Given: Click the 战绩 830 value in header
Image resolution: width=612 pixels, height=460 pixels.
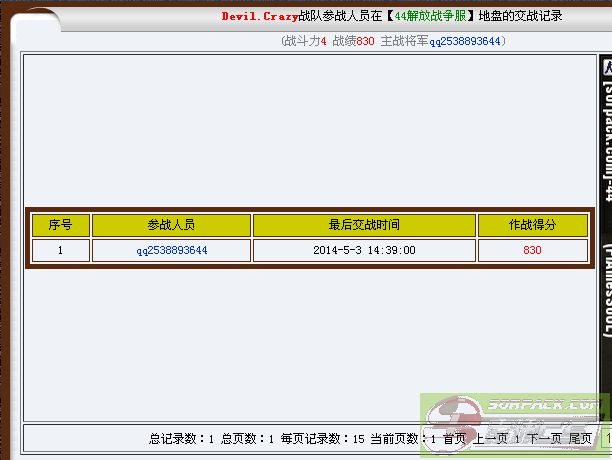Looking at the screenshot, I should [365, 41].
